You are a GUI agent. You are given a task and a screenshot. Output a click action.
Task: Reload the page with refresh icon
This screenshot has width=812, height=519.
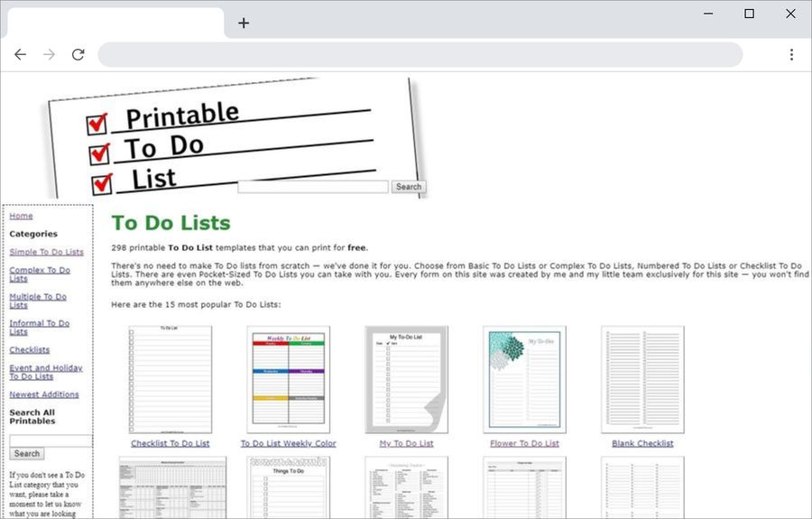pos(78,54)
